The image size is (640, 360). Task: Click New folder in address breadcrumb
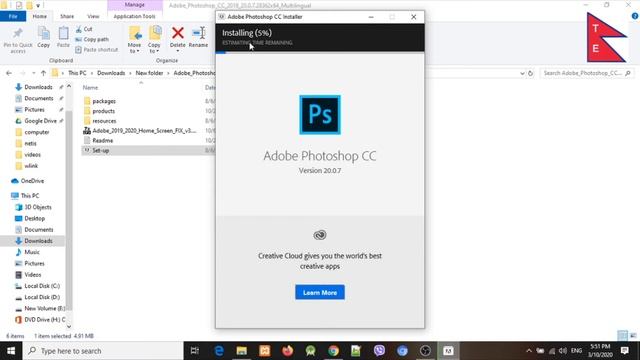pyautogui.click(x=149, y=73)
